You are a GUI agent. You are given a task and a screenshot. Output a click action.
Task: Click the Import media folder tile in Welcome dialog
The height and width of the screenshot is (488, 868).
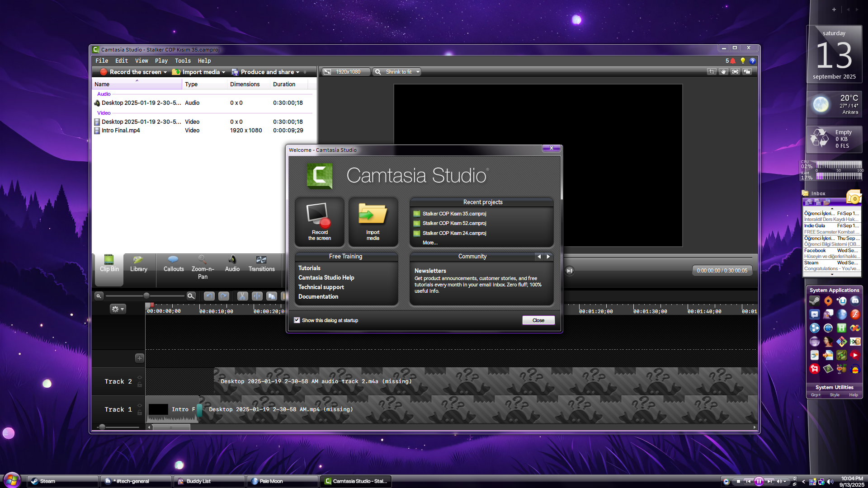click(x=373, y=222)
